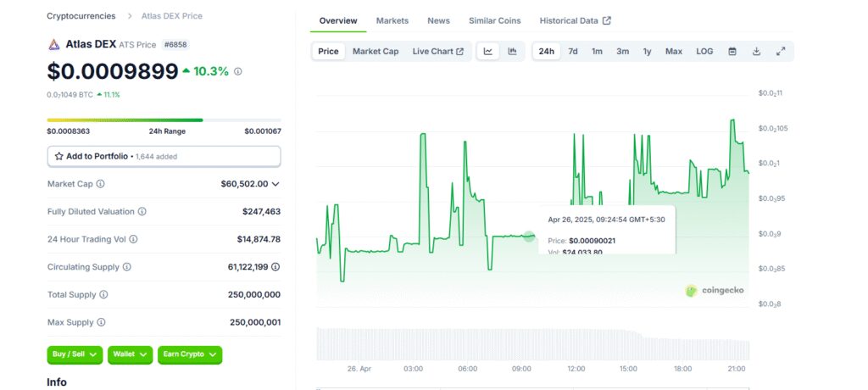Open the Buy / Sell dropdown
Image resolution: width=868 pixels, height=390 pixels.
click(x=75, y=354)
